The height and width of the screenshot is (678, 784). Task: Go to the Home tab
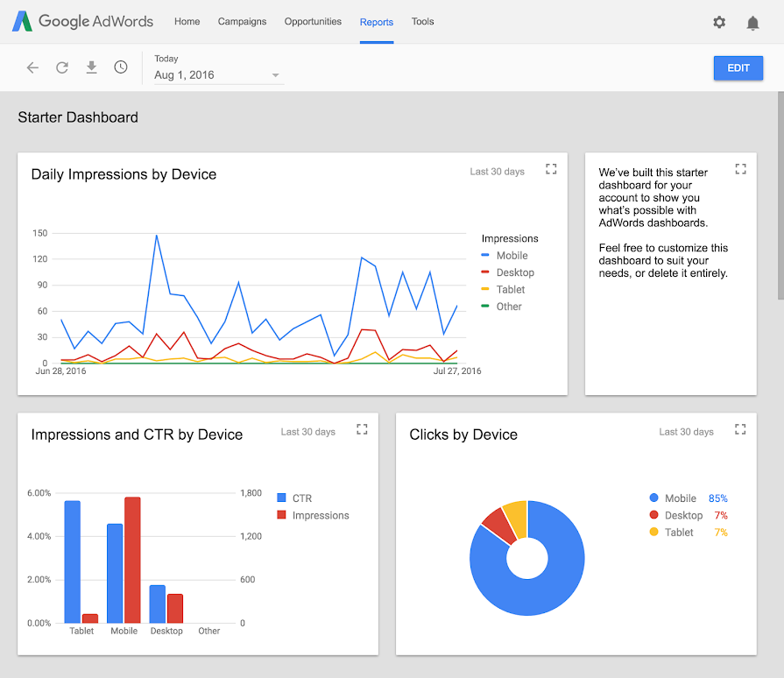click(x=187, y=22)
